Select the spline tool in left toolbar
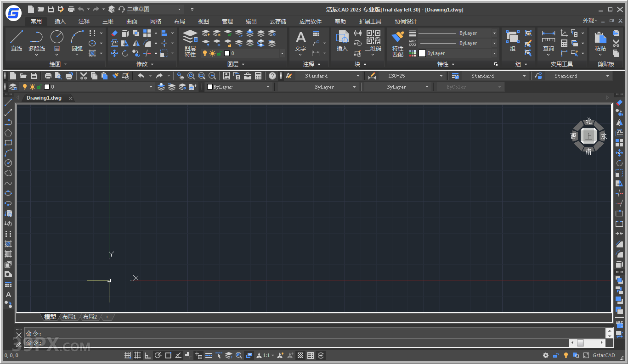This screenshot has width=628, height=364. [8, 183]
